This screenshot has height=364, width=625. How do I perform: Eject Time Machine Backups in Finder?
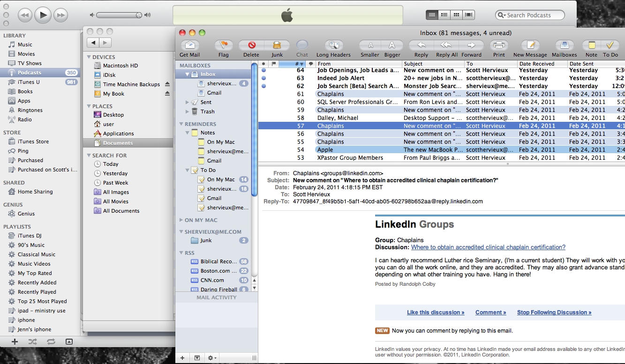[x=167, y=84]
